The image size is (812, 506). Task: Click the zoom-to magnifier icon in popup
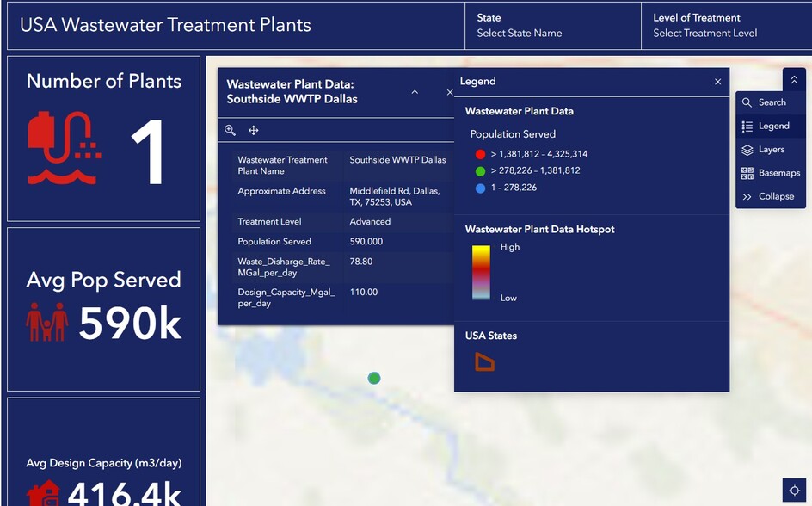230,130
